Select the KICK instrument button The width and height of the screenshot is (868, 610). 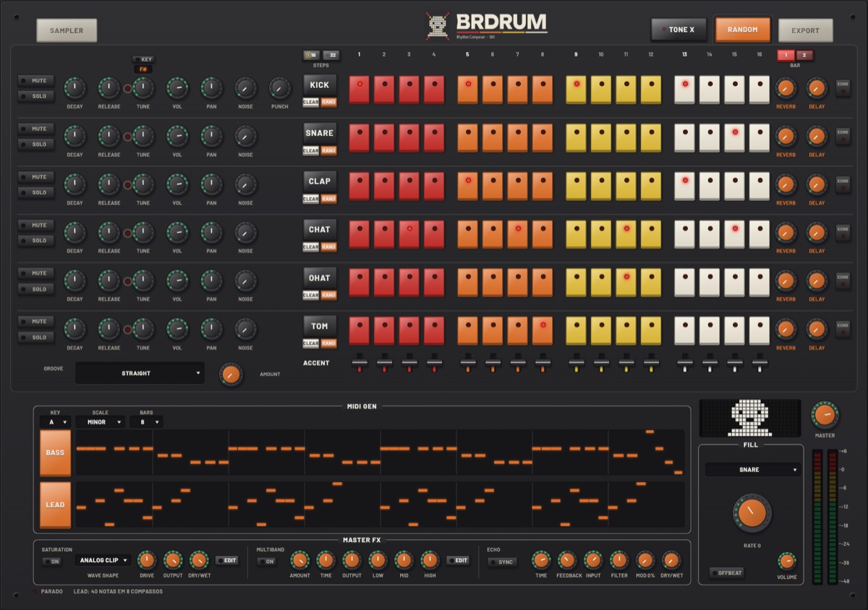coord(319,85)
